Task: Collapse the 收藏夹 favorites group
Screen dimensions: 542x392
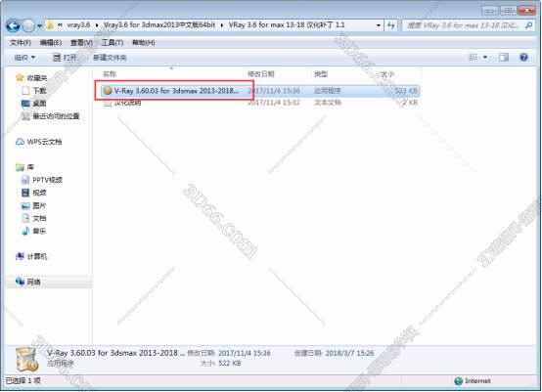Action: pyautogui.click(x=37, y=77)
